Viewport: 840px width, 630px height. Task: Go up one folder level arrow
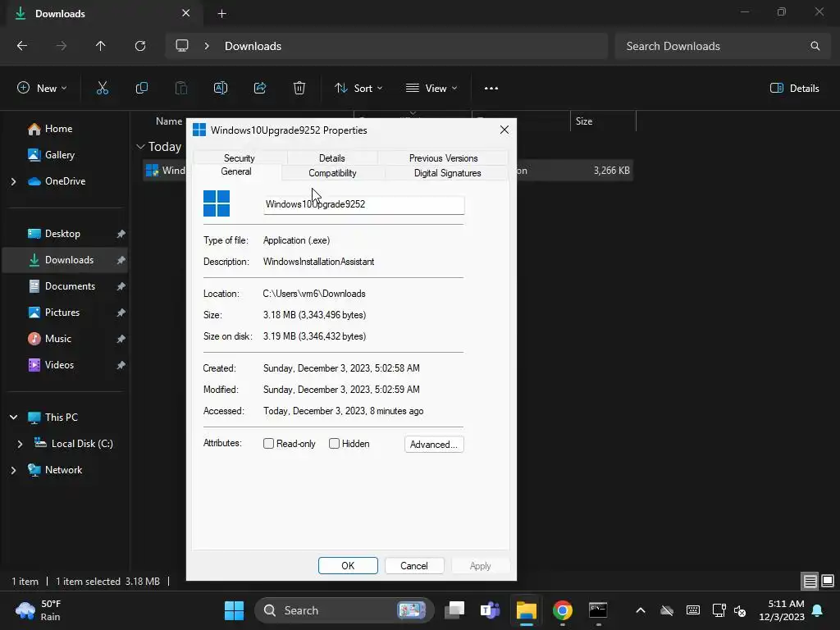point(101,46)
